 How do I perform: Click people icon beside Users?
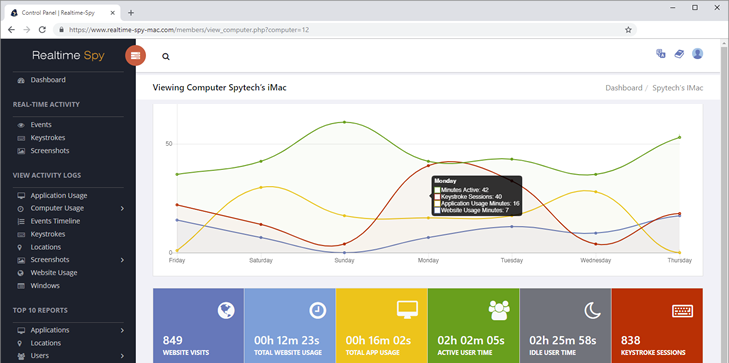(x=21, y=356)
